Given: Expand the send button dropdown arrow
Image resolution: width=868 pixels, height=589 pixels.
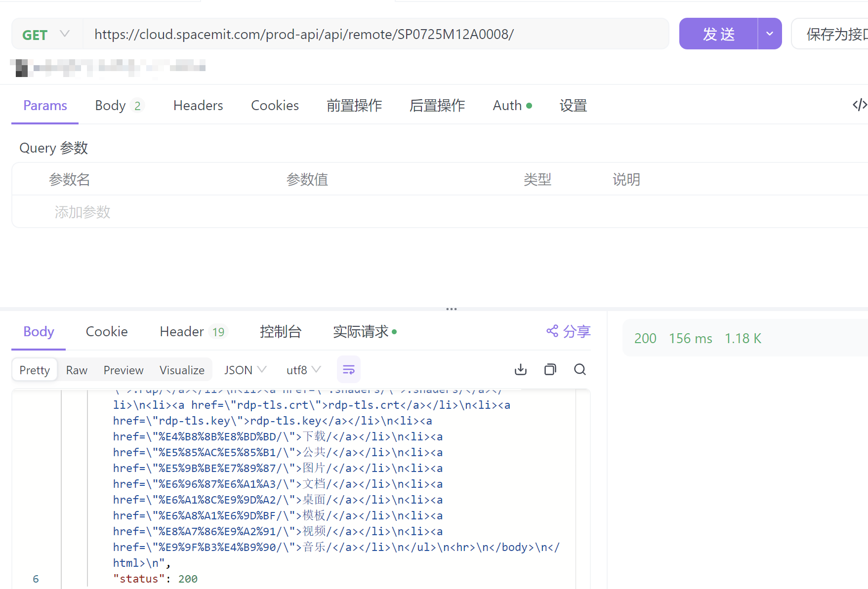Looking at the screenshot, I should [x=770, y=34].
